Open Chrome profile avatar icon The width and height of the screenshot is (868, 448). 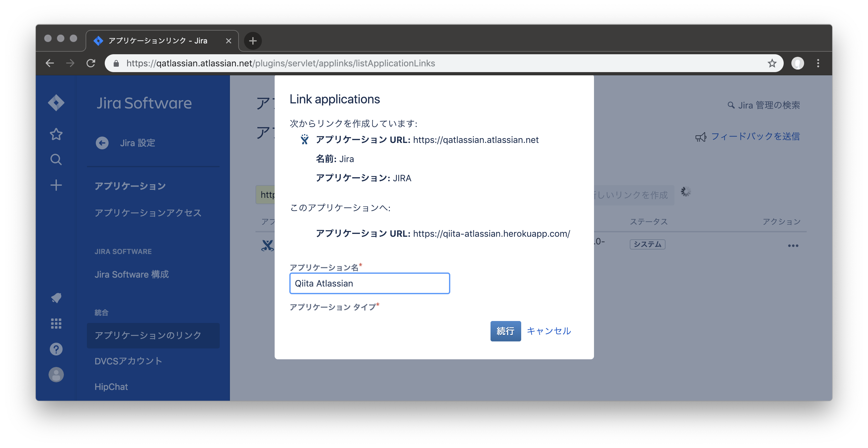pyautogui.click(x=797, y=63)
